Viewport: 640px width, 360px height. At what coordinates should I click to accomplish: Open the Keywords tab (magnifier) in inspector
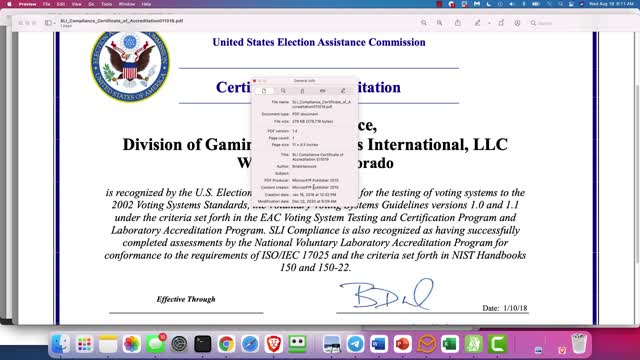point(283,91)
